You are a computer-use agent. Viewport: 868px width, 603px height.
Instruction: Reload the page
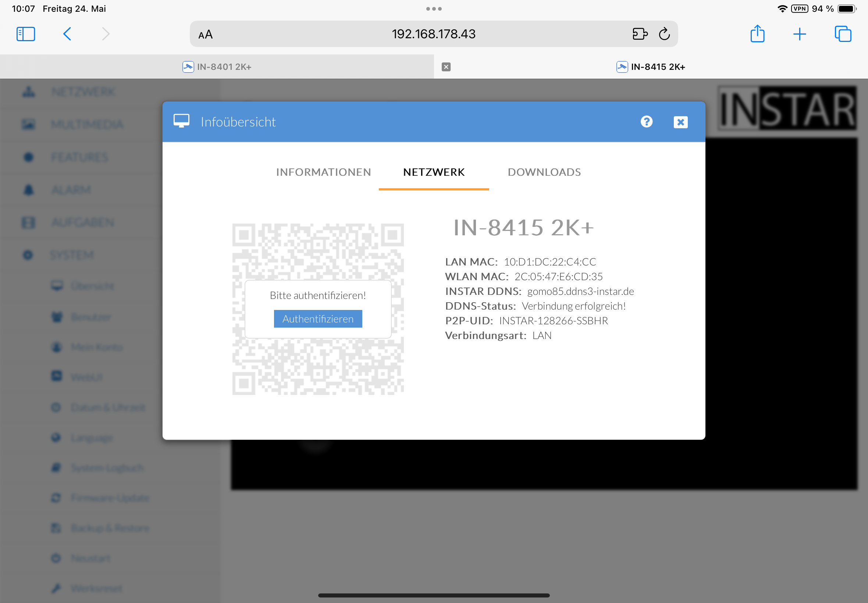pos(664,34)
